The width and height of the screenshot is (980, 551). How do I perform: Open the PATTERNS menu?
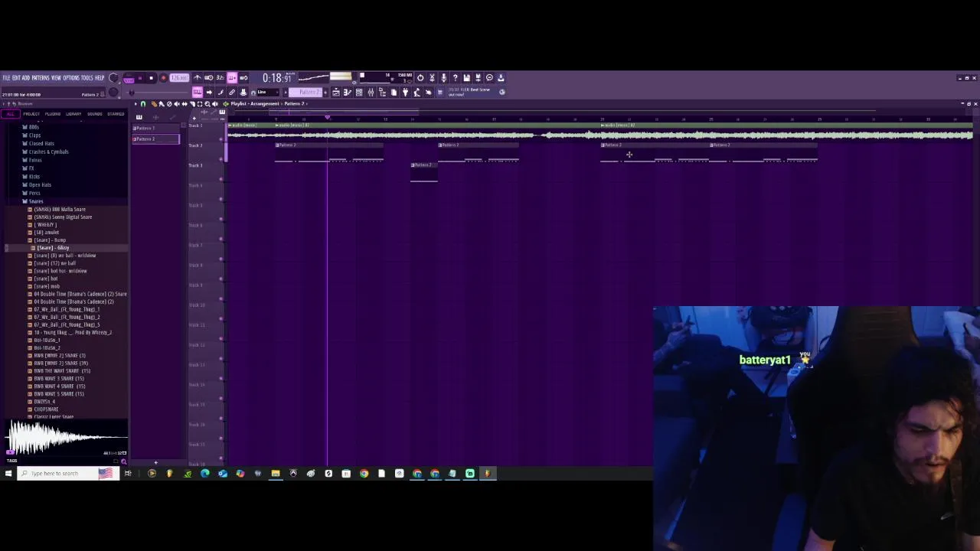coord(41,77)
